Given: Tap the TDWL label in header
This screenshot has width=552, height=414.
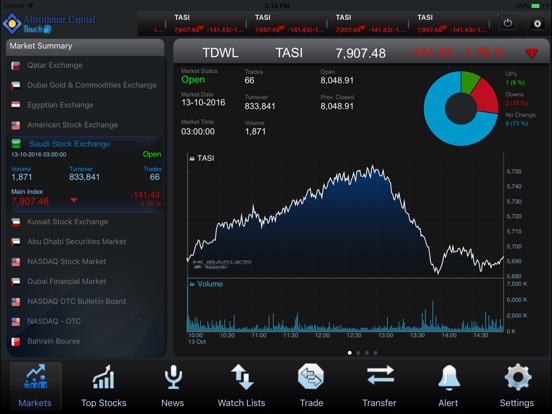Looking at the screenshot, I should pyautogui.click(x=220, y=53).
